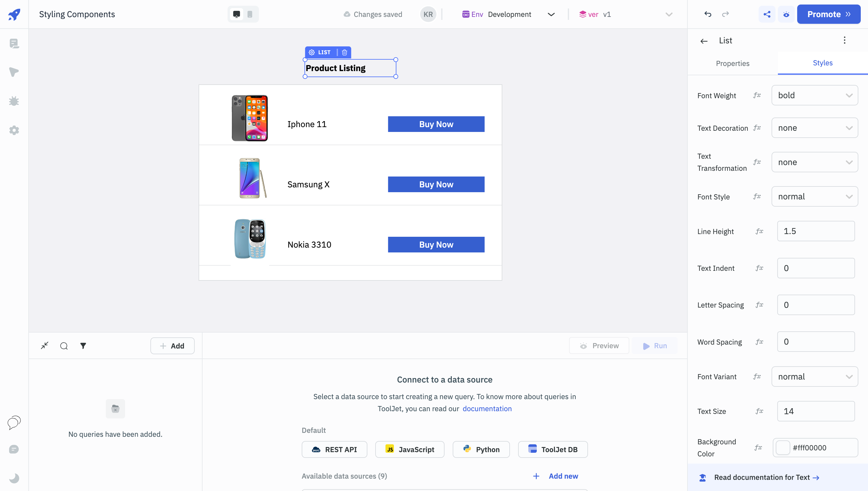
Task: Open the Font Weight dropdown
Action: point(814,95)
